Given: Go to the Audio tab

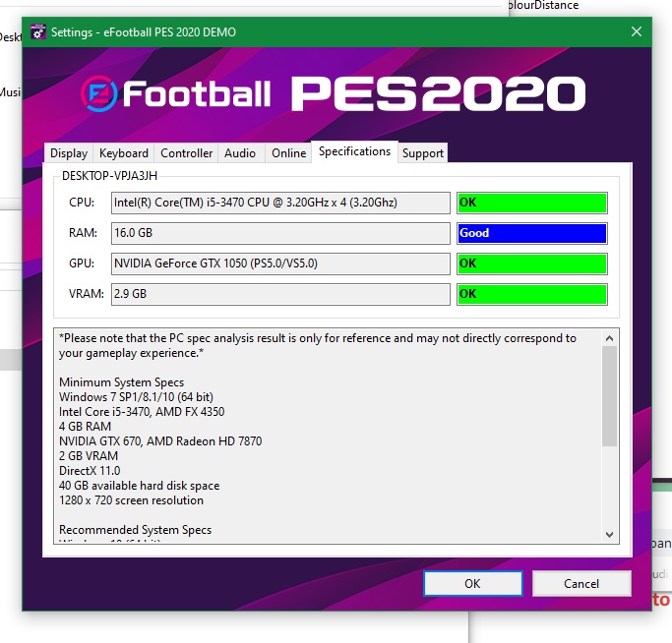Looking at the screenshot, I should [x=240, y=153].
